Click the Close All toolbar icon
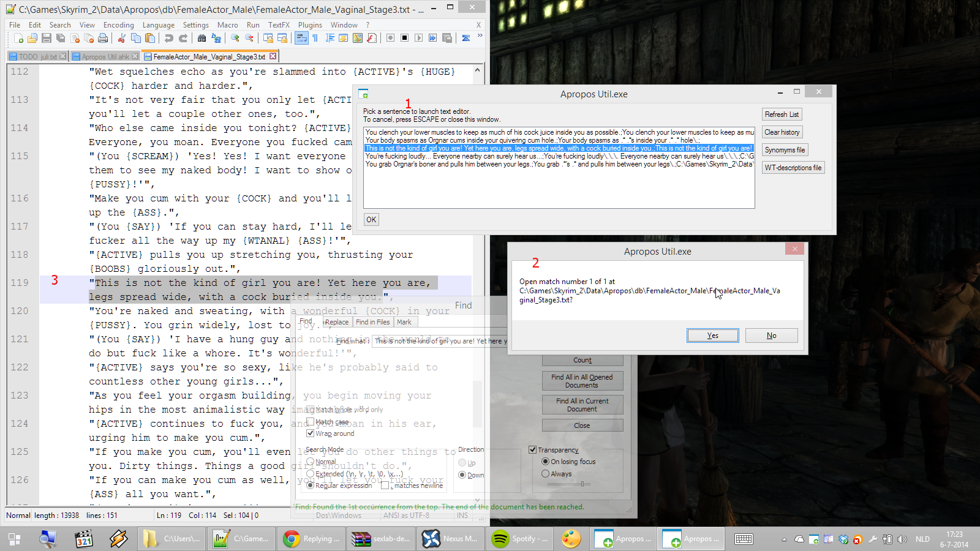 click(89, 38)
